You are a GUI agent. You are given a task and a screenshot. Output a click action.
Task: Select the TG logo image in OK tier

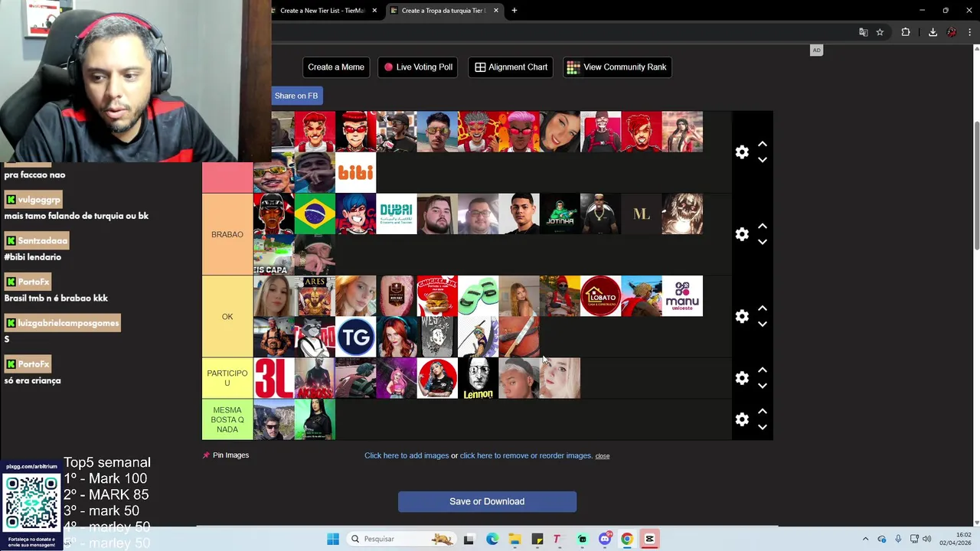(x=356, y=337)
